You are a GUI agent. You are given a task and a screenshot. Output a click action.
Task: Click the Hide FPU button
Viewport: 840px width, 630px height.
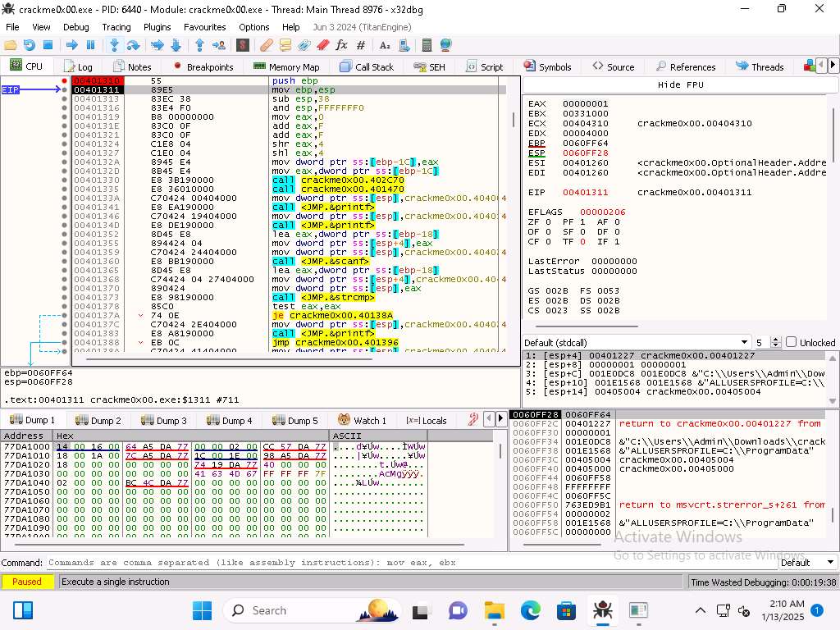(x=680, y=84)
